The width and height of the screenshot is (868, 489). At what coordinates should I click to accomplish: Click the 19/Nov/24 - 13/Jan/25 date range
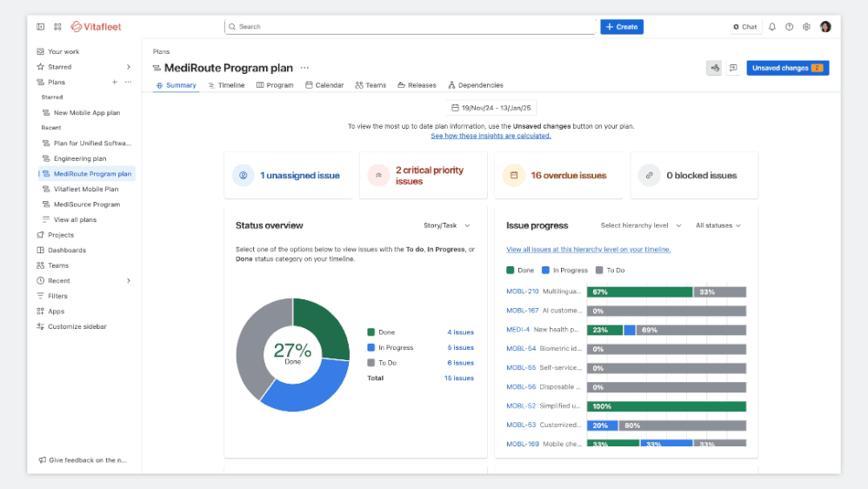coord(491,108)
